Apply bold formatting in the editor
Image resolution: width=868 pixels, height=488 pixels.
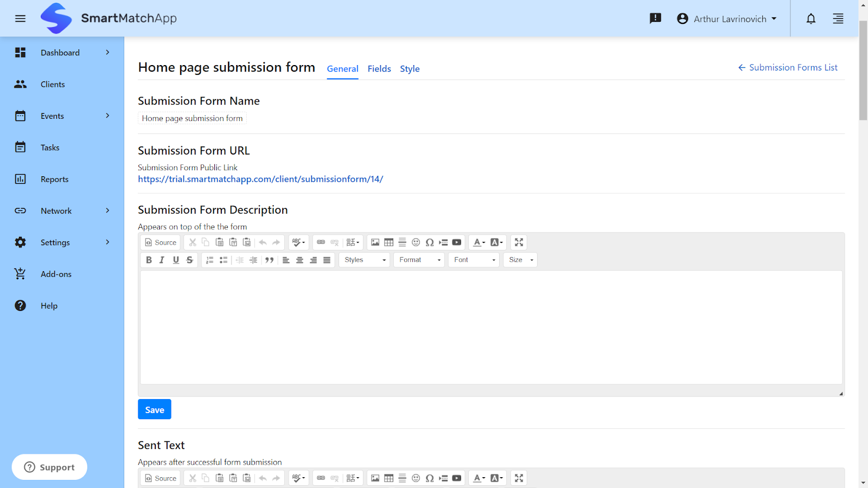[x=149, y=260]
